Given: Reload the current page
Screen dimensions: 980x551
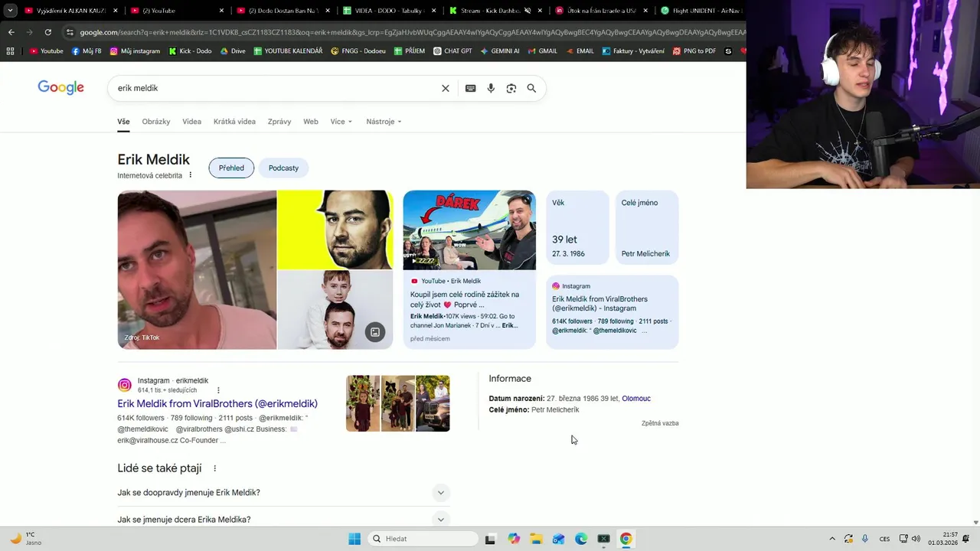Looking at the screenshot, I should click(47, 32).
